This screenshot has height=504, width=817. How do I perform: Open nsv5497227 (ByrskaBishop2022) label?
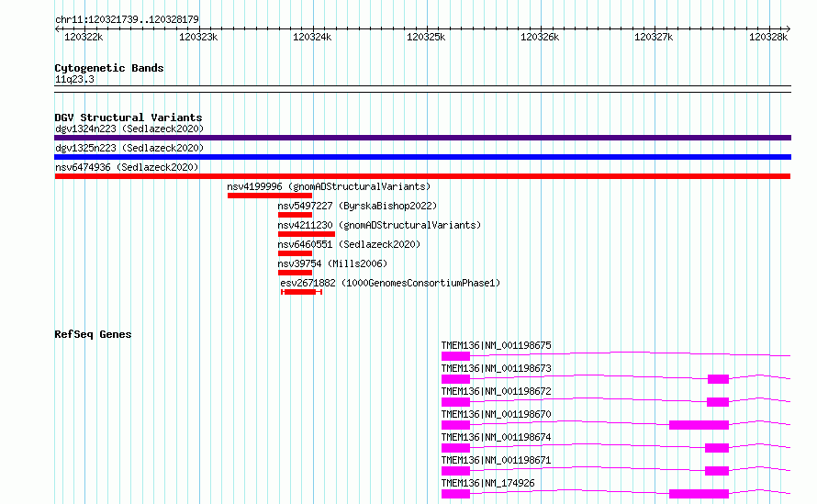click(x=357, y=206)
